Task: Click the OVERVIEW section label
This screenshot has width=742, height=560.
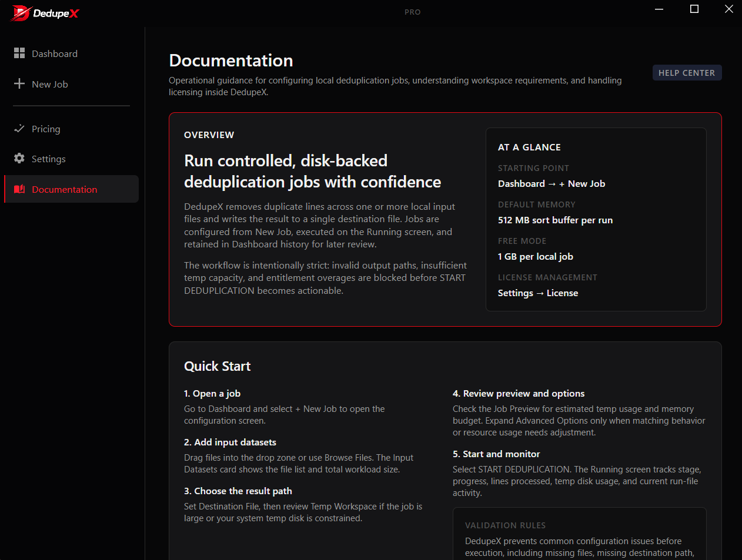Action: [209, 135]
